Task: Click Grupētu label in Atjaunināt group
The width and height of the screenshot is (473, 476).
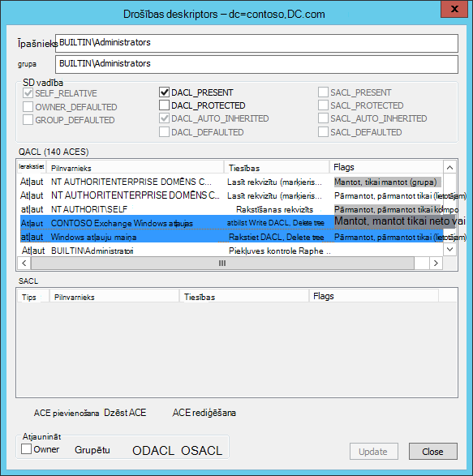Action: (x=92, y=450)
